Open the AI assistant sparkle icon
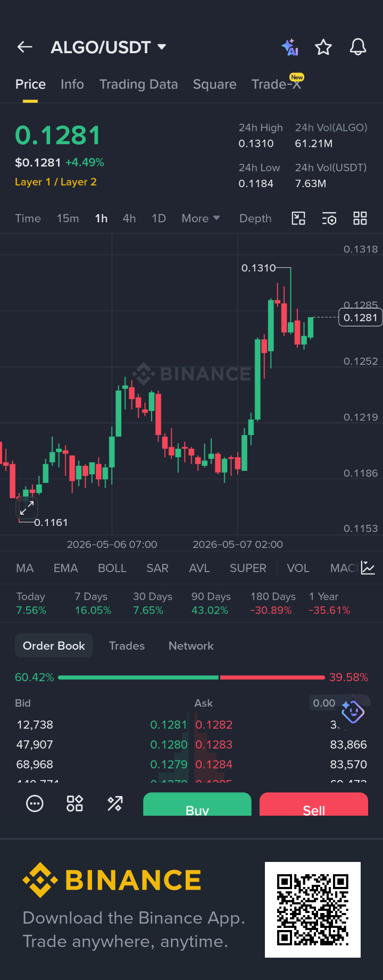The image size is (383, 980). pyautogui.click(x=290, y=47)
